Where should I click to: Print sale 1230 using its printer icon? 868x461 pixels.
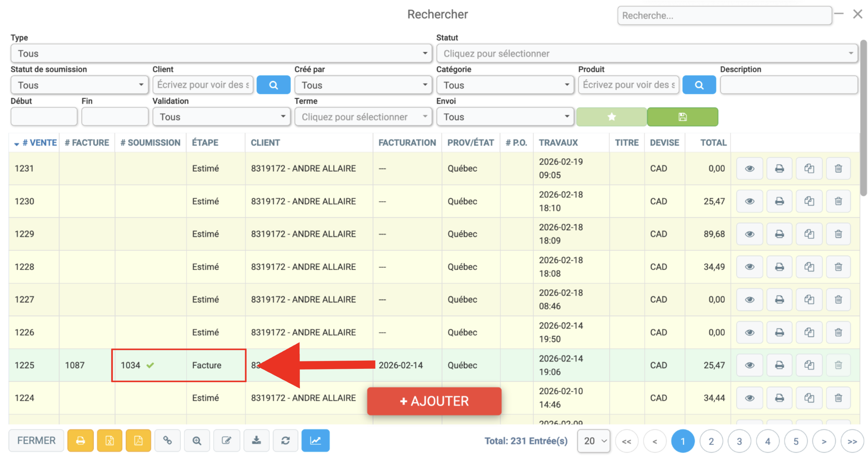[x=779, y=201]
